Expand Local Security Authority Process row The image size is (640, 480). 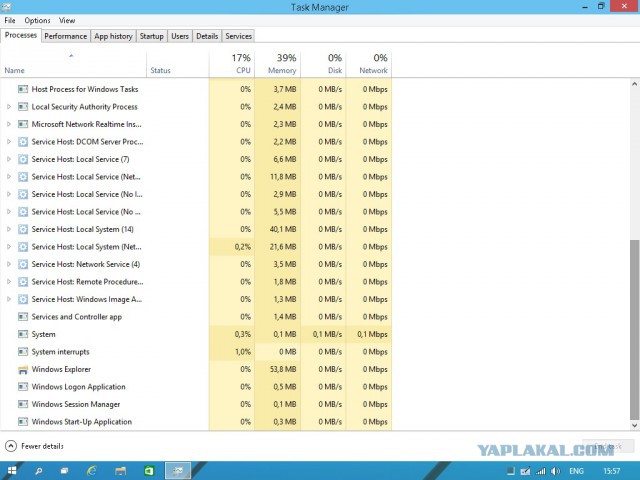pyautogui.click(x=9, y=107)
